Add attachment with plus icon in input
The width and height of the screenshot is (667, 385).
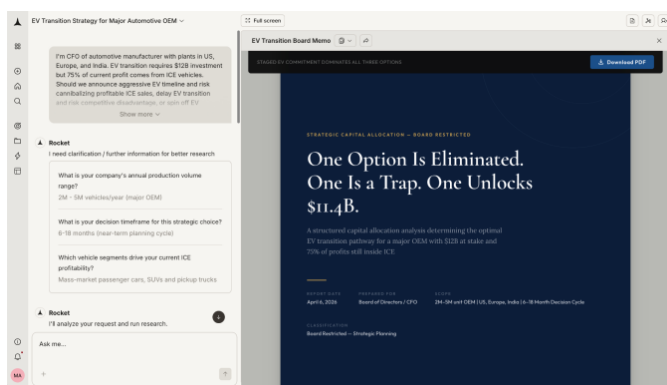pos(43,374)
